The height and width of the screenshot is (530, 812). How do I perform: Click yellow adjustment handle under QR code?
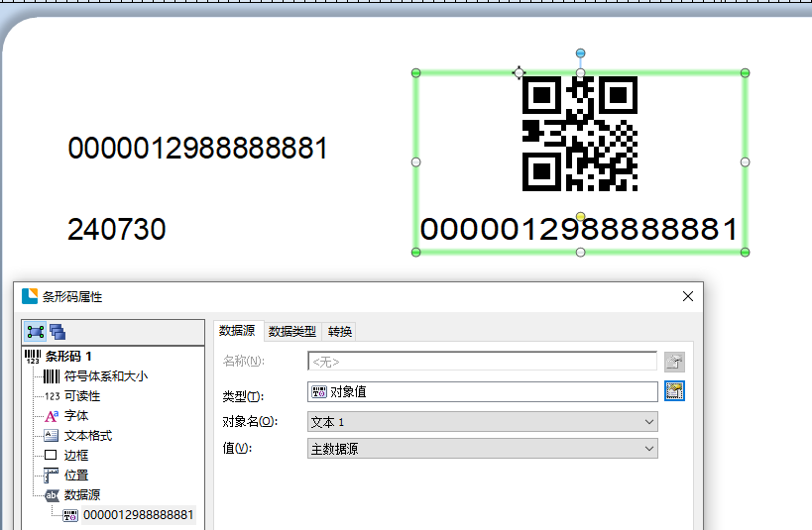[x=581, y=216]
